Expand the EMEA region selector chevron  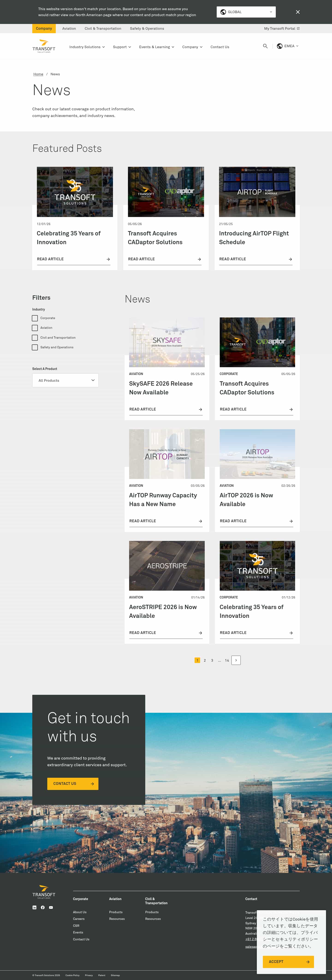coord(297,46)
